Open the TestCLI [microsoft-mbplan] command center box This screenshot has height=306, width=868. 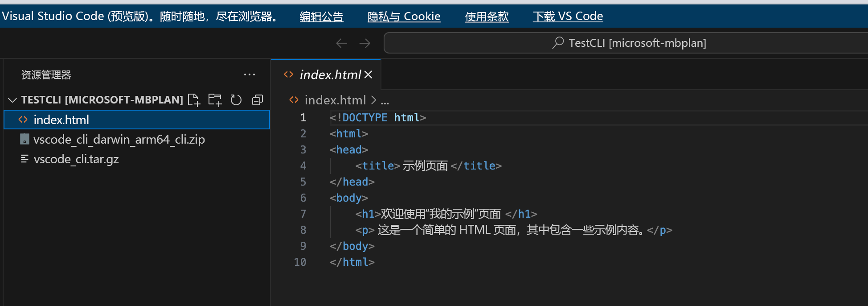click(x=625, y=43)
